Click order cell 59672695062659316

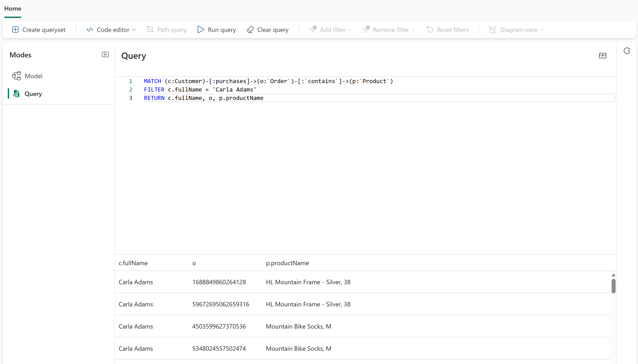pyautogui.click(x=221, y=304)
